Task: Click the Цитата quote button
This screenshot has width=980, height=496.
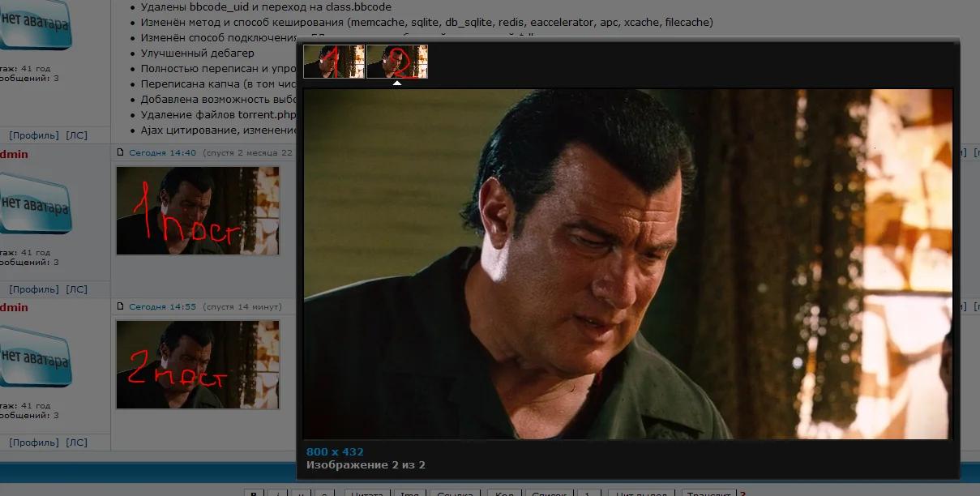Action: point(366,493)
